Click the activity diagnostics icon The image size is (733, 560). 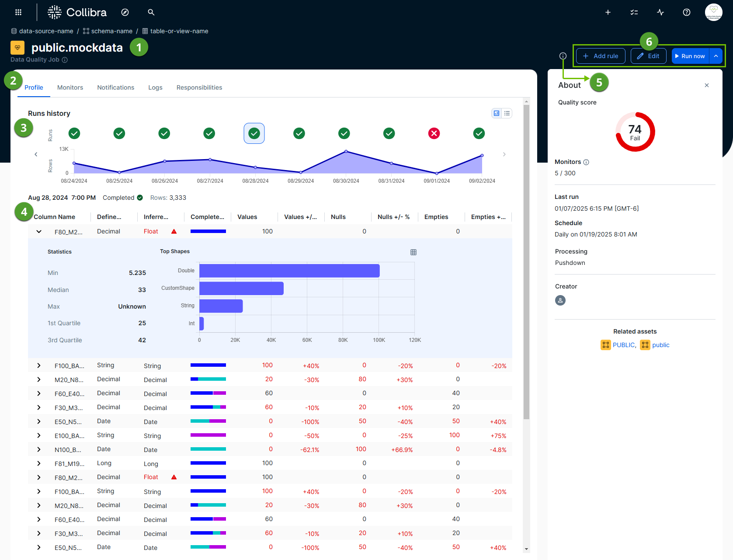660,12
